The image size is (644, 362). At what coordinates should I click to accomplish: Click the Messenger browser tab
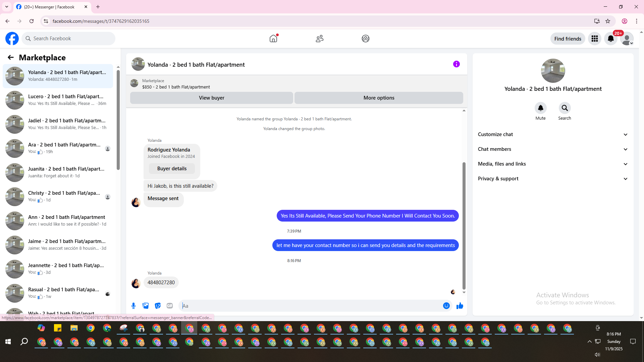pos(52,7)
